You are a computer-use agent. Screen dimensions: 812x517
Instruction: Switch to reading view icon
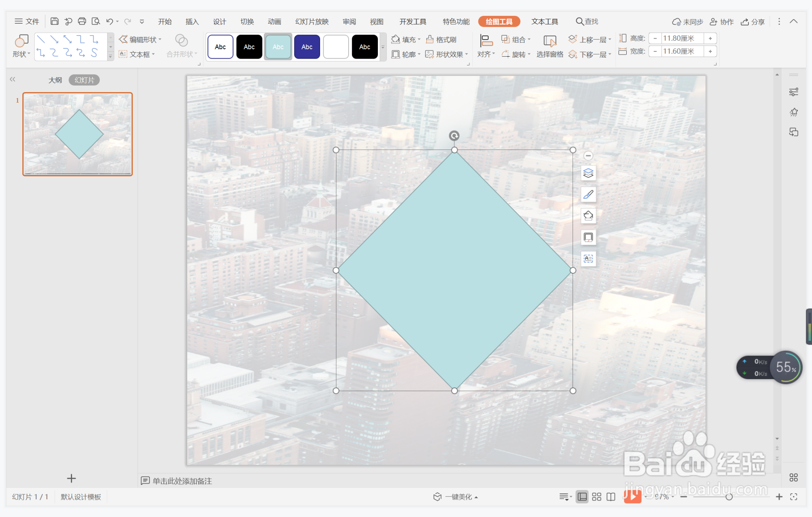(611, 497)
